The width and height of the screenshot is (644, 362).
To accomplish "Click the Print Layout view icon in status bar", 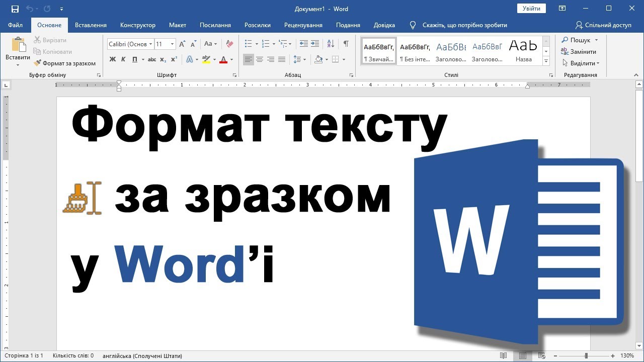I will coord(523,355).
